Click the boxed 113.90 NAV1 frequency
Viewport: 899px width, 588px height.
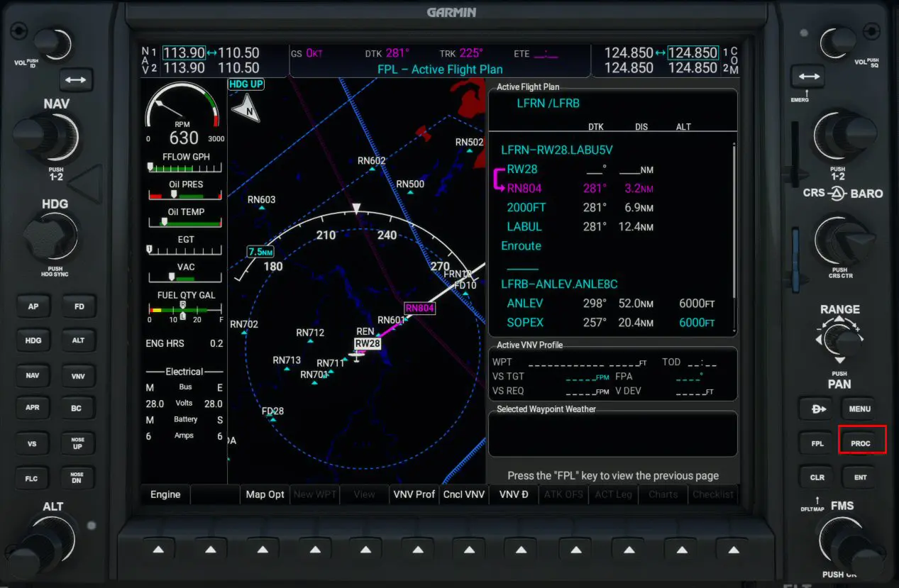184,53
